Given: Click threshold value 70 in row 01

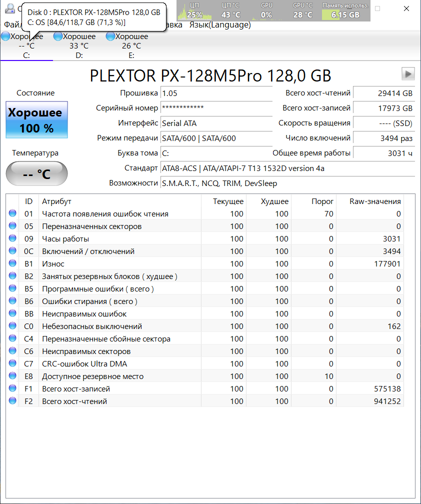Looking at the screenshot, I should 329,214.
